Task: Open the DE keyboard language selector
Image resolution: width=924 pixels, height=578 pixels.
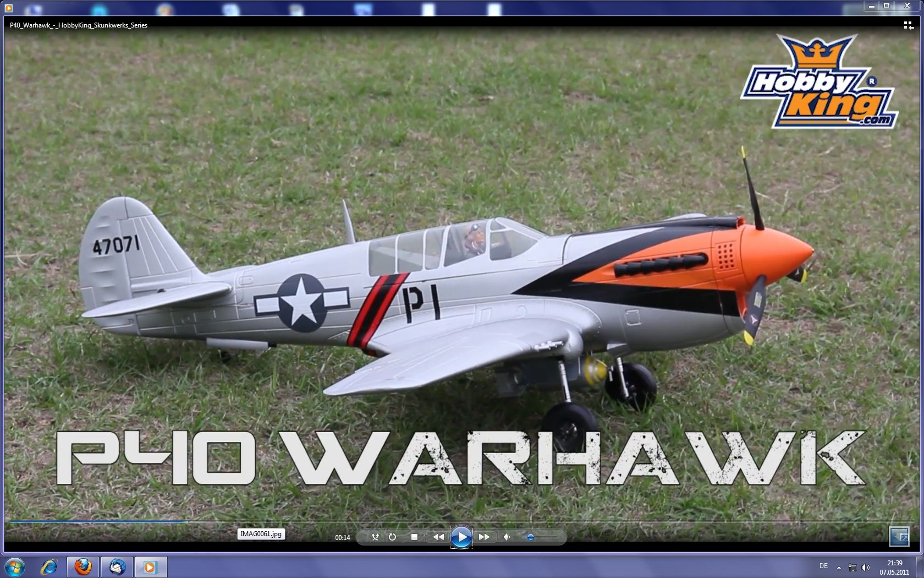Action: [823, 566]
